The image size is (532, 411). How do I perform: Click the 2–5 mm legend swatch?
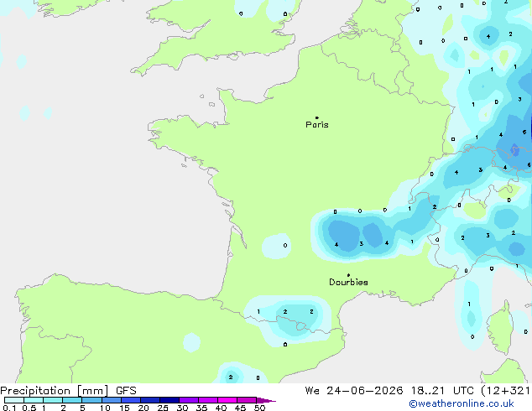click(72, 400)
